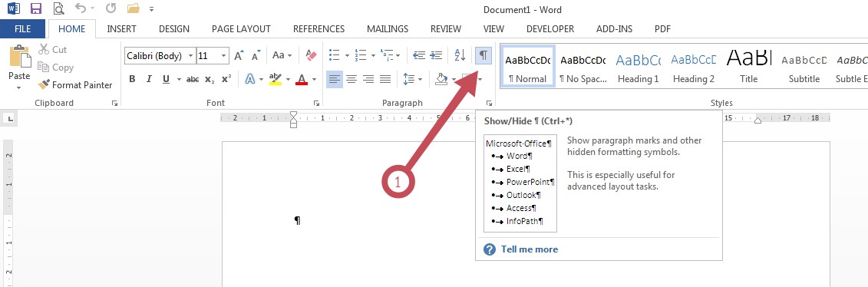This screenshot has height=287, width=868.
Task: Toggle Underline formatting
Action: tap(166, 80)
